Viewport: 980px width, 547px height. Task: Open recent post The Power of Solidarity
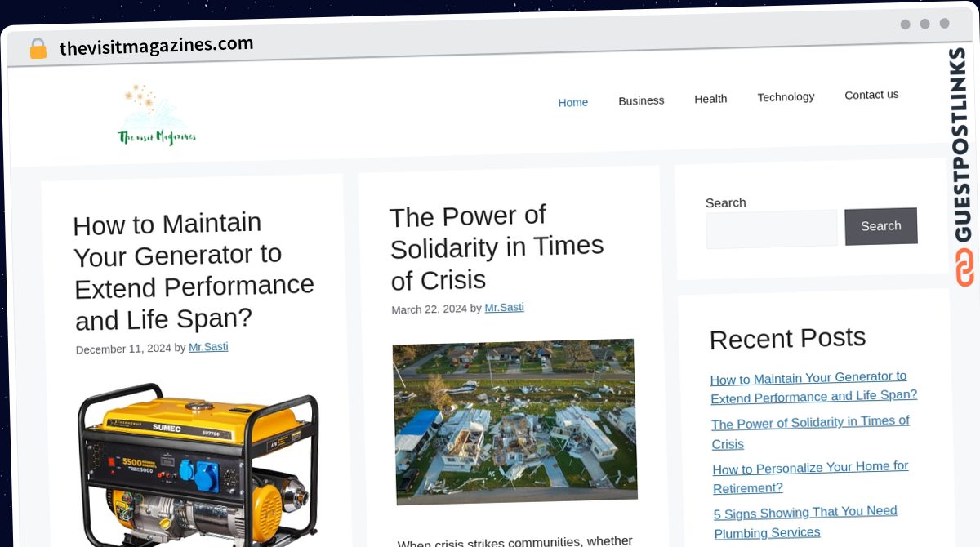pyautogui.click(x=810, y=433)
